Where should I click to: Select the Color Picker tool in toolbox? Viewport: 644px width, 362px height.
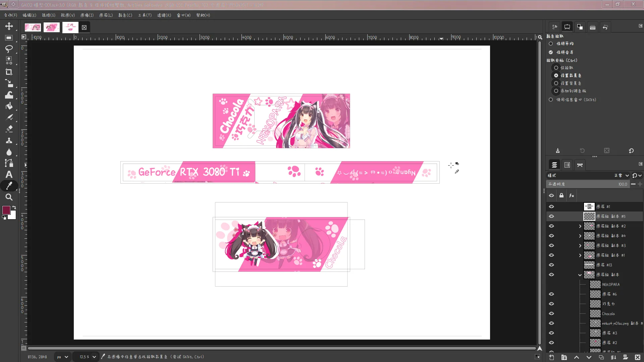[x=9, y=186]
